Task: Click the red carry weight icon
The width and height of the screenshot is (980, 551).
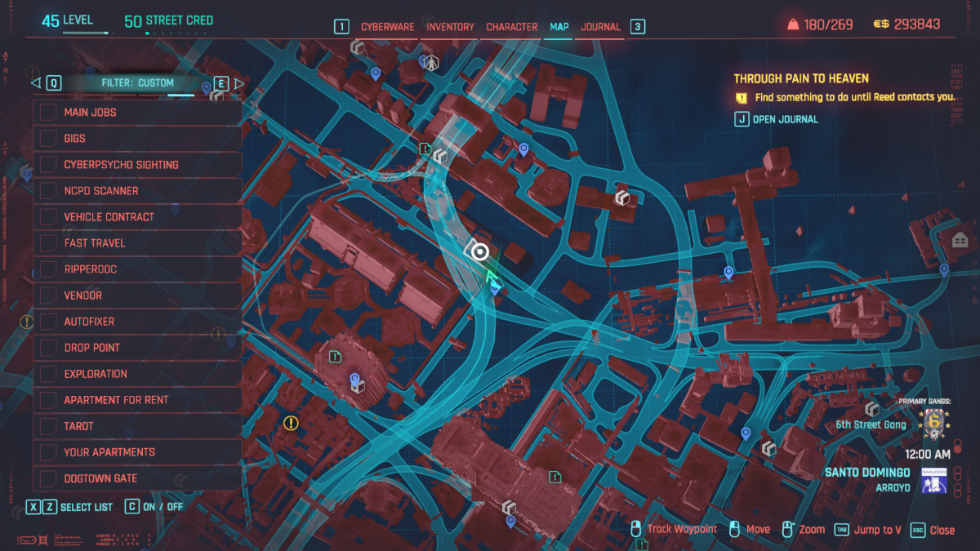Action: [792, 25]
